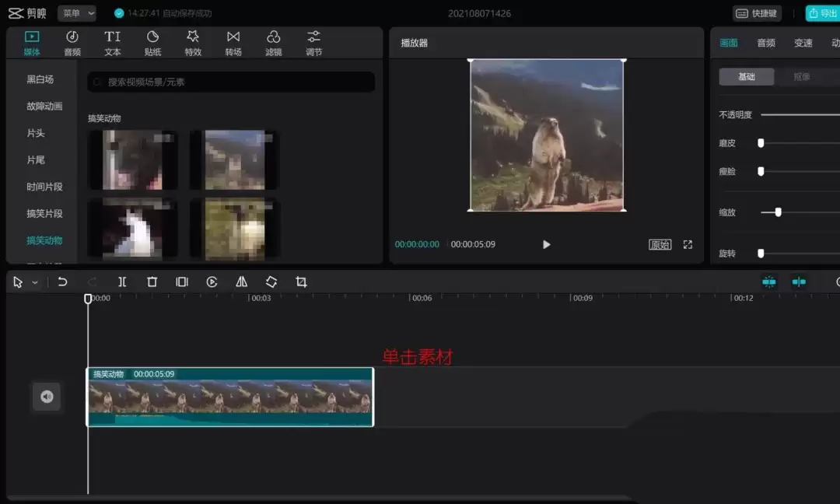Switch to the 音频 tab in right panel
Screen dimensions: 840x504
point(765,43)
